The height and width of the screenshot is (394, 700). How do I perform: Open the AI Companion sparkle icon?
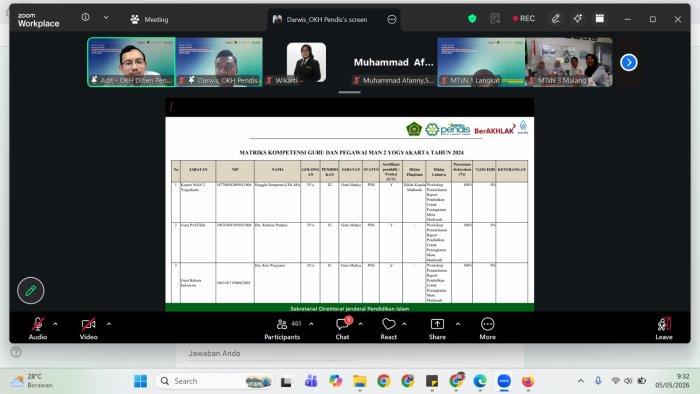[x=578, y=18]
